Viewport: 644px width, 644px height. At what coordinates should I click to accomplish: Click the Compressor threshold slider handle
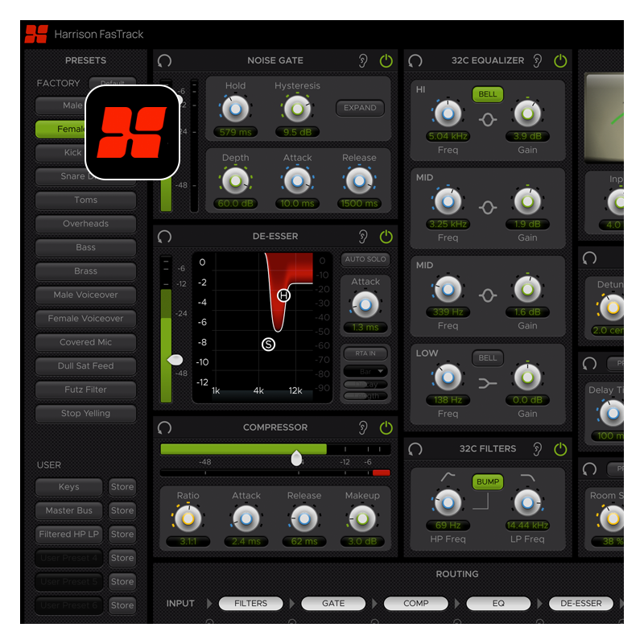click(297, 458)
